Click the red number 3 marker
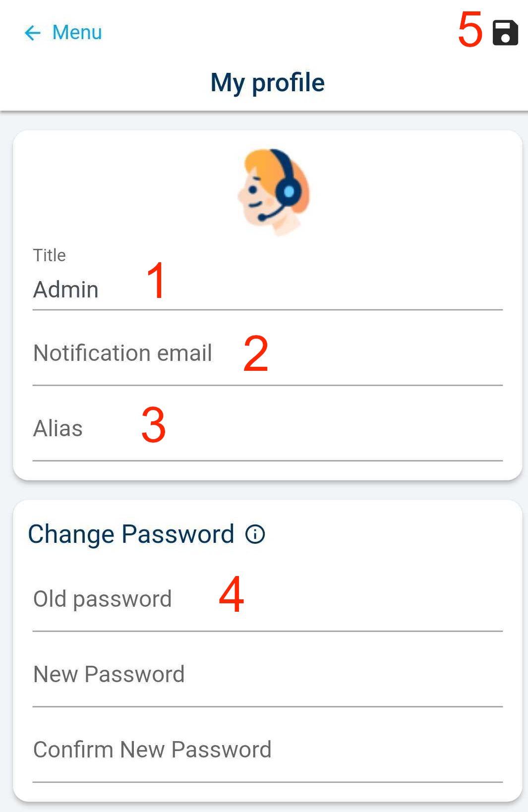This screenshot has height=812, width=528. tap(153, 425)
